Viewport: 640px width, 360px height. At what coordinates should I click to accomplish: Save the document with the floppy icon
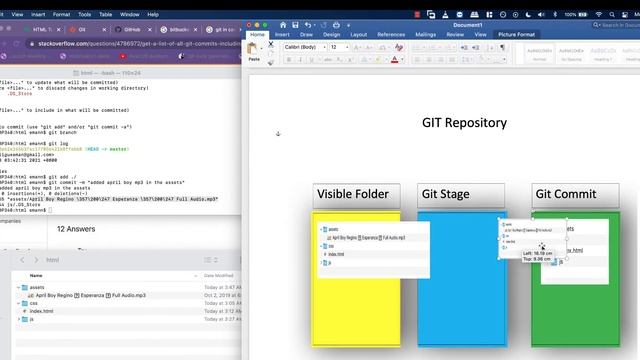click(295, 25)
